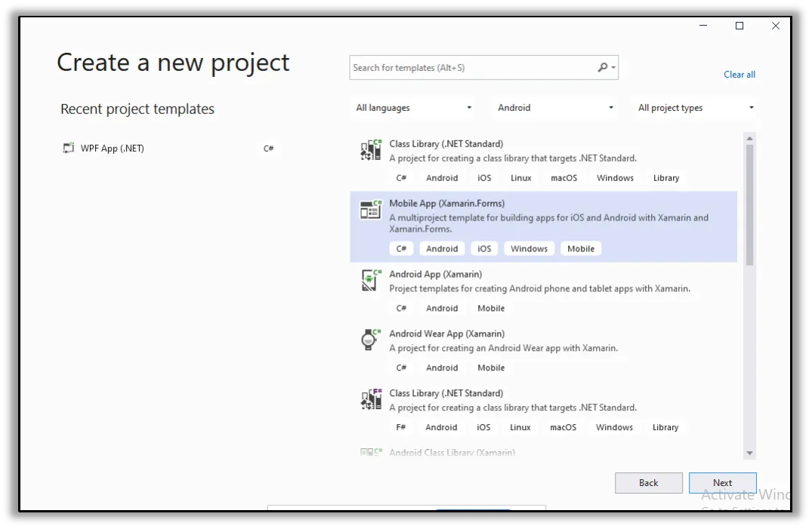This screenshot has width=812, height=529.
Task: Click the macOS tag in the F# Class Library row
Action: [x=563, y=428]
